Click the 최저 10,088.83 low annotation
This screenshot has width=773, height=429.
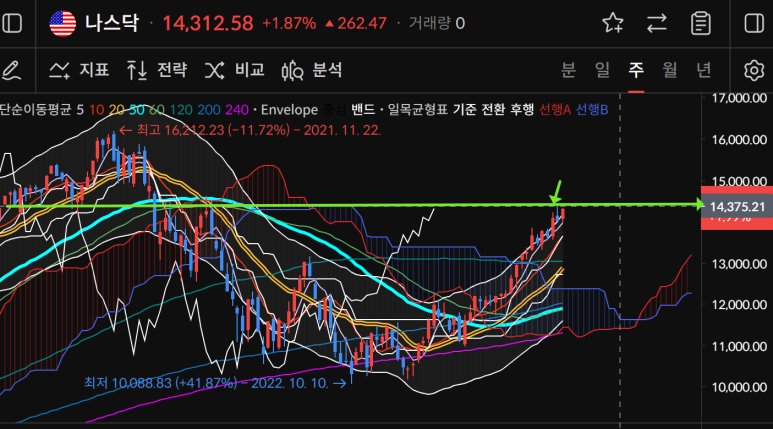point(215,383)
